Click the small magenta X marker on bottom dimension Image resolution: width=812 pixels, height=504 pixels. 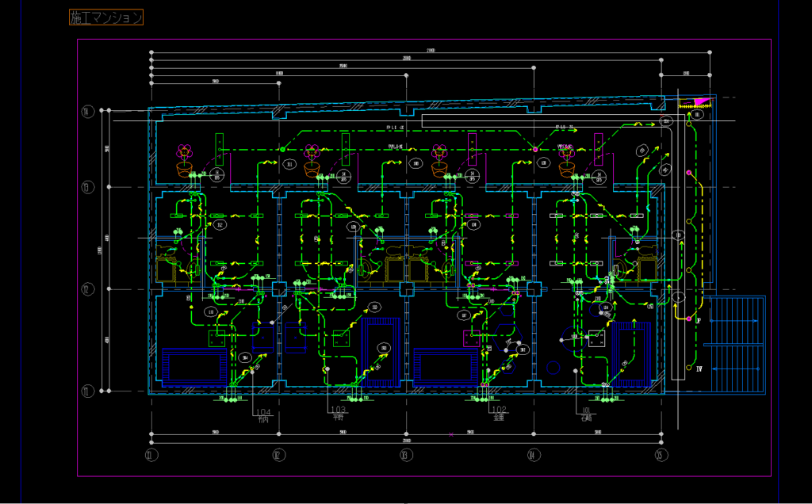(451, 435)
